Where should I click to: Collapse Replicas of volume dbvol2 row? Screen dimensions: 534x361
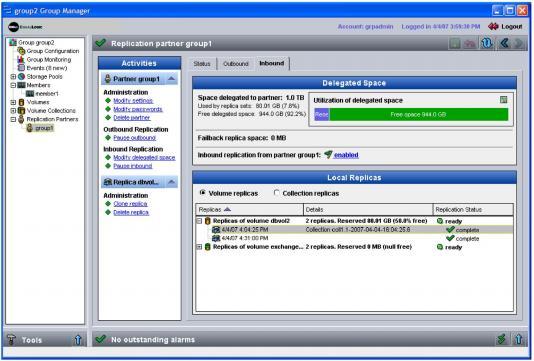[200, 221]
